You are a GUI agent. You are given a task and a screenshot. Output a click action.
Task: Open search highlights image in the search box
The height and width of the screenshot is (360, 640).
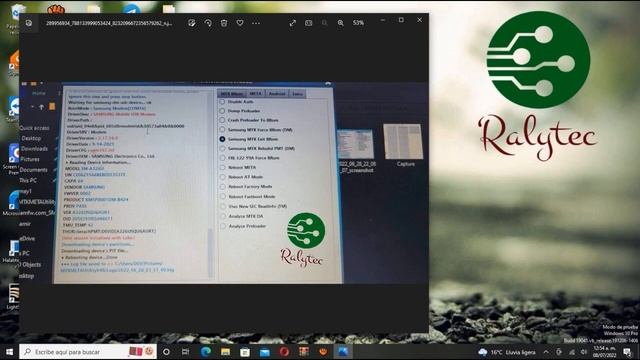pos(141,351)
